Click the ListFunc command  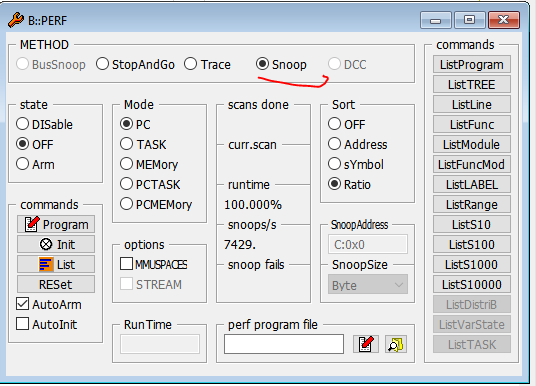tap(472, 124)
